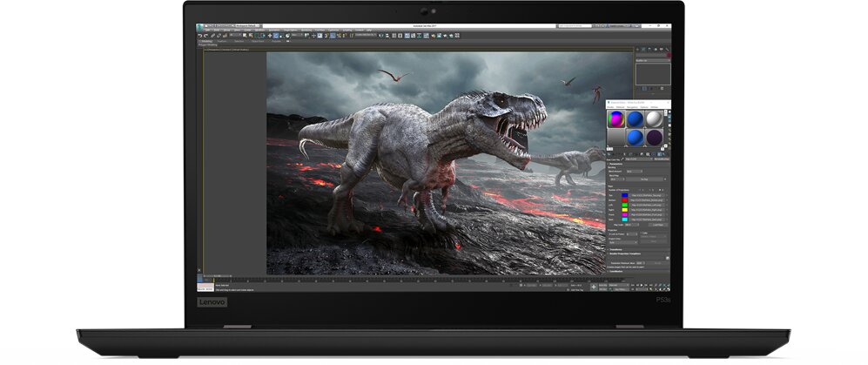
Task: Open the Curve Editor from toolbar
Action: [x=413, y=36]
